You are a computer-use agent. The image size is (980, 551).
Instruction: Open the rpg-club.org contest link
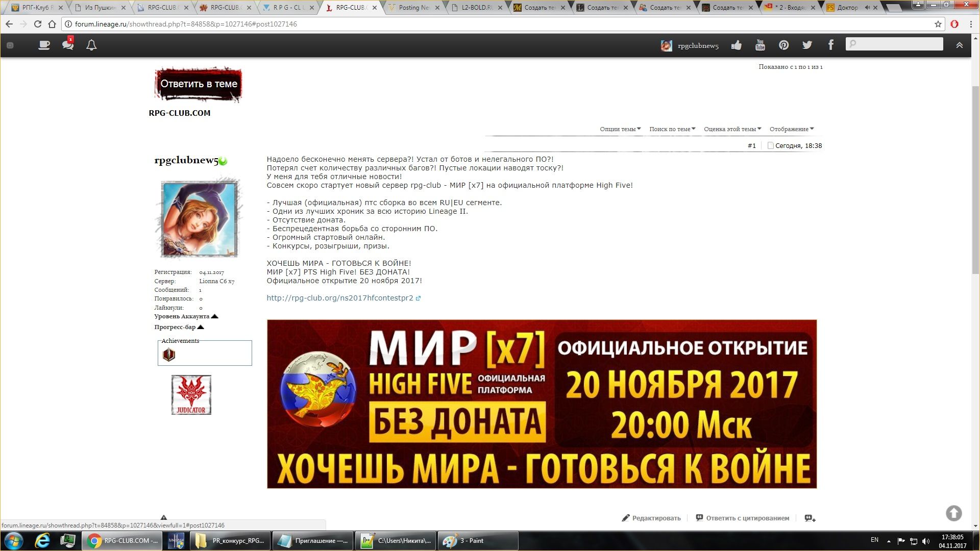click(340, 298)
